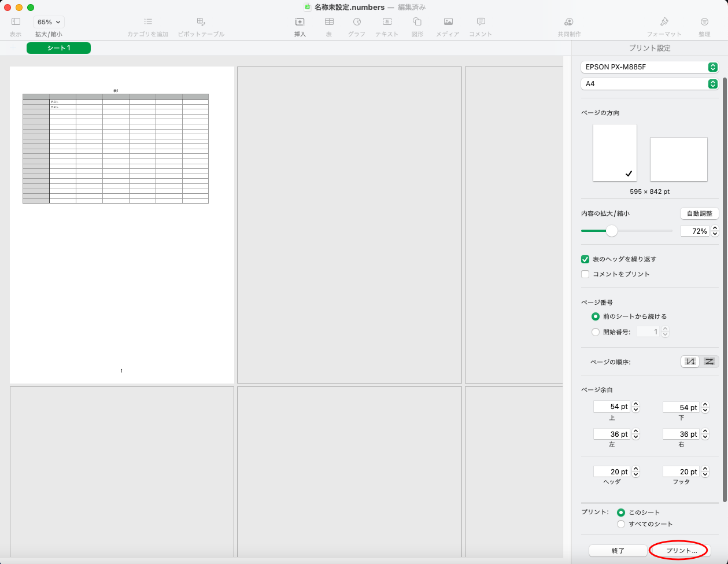Click the 図形 shape toolbar icon

coord(417,22)
